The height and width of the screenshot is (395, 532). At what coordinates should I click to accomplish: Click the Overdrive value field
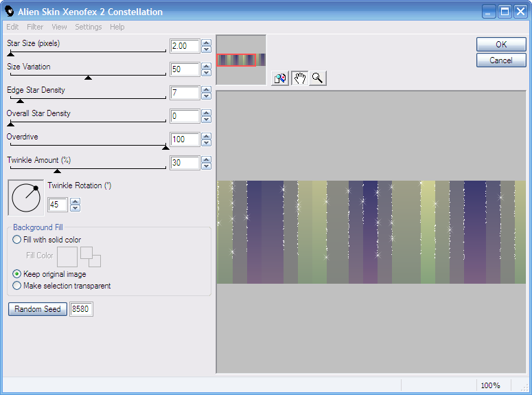click(185, 139)
